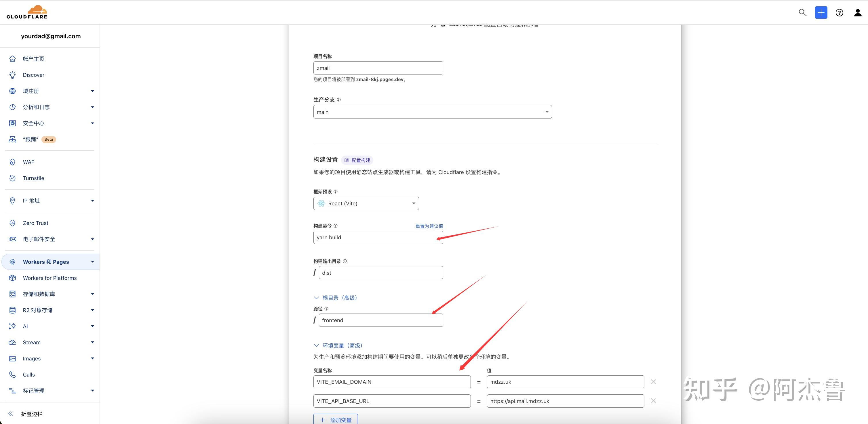Open the React (Vite) framework preset dropdown

366,203
